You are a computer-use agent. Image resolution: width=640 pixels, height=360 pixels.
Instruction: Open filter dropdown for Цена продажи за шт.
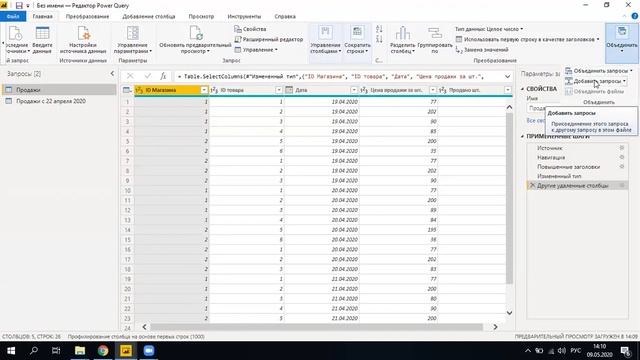point(433,90)
